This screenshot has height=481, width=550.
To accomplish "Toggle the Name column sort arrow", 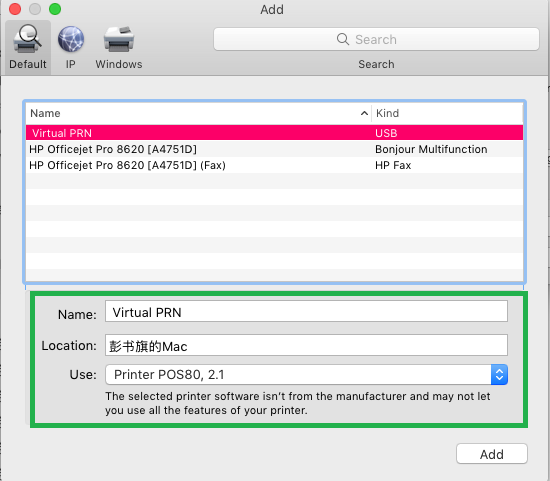I will (x=364, y=113).
